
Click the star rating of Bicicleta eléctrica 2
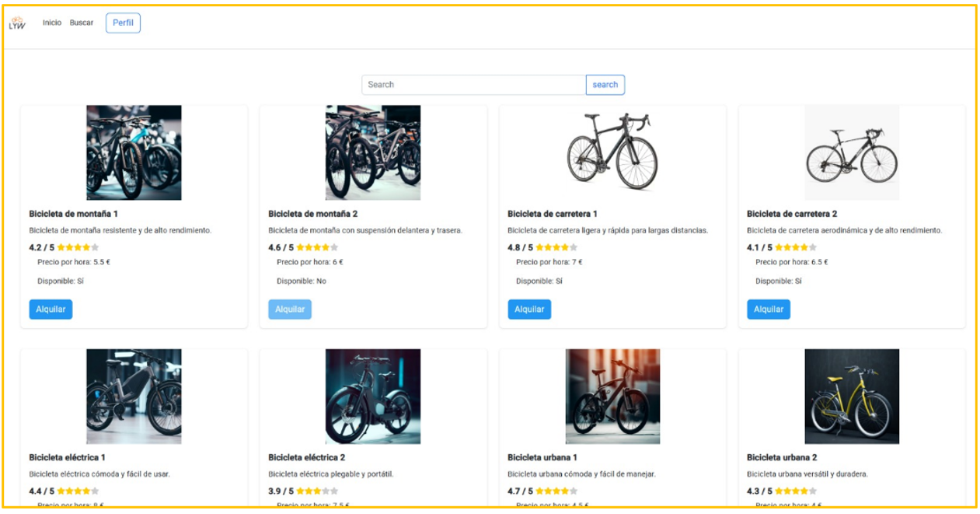tap(317, 491)
